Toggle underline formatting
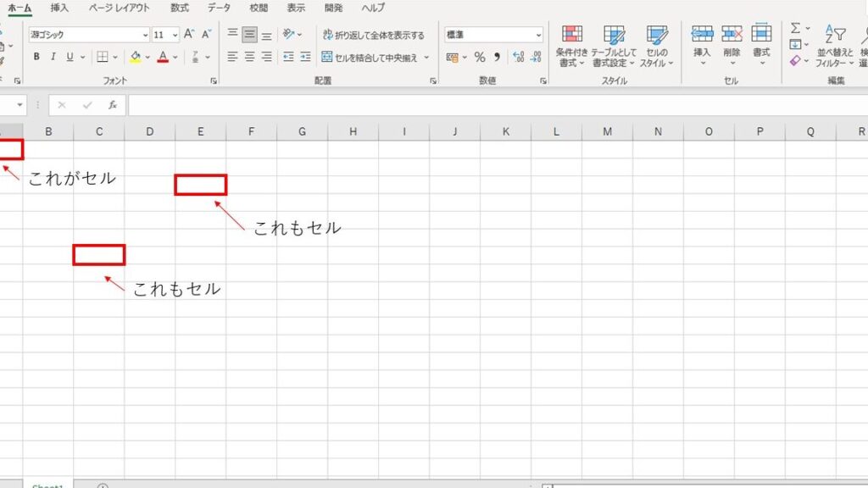Screen dimensions: 868x488 (x=70, y=57)
